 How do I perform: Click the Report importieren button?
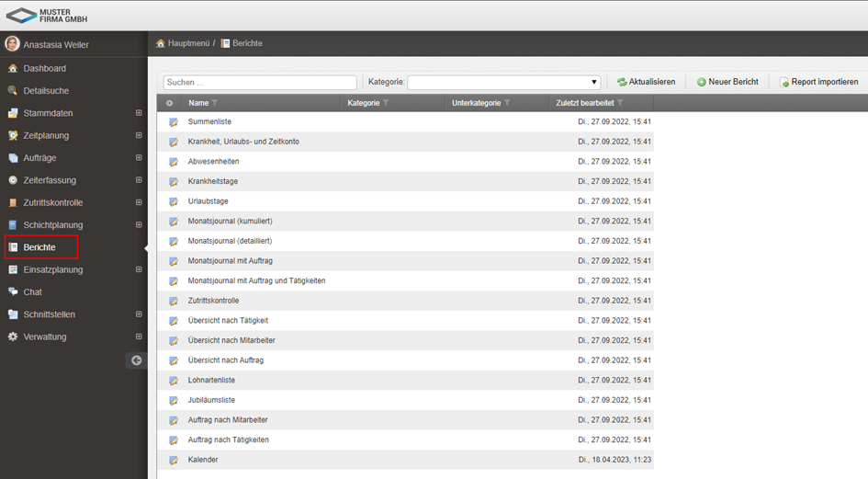(818, 82)
